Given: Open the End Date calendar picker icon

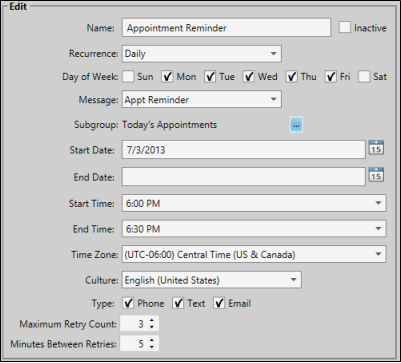Looking at the screenshot, I should pos(376,174).
